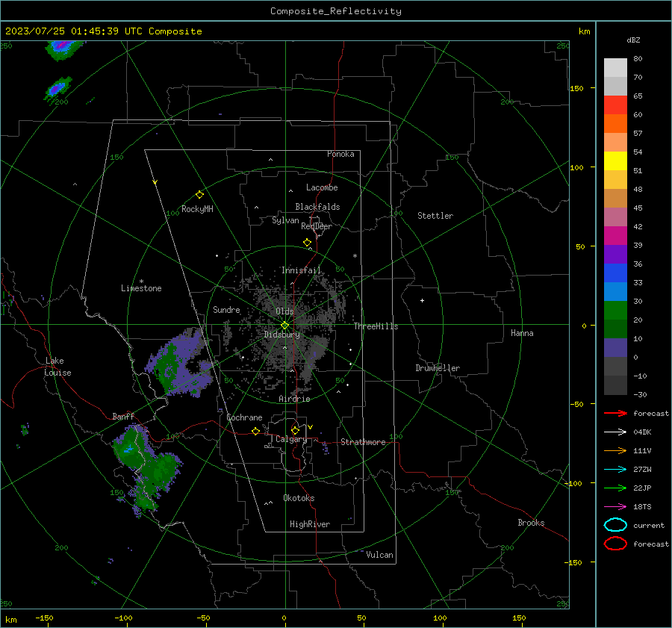This screenshot has height=628, width=672.
Task: Click the Brooks label
Action: (531, 523)
